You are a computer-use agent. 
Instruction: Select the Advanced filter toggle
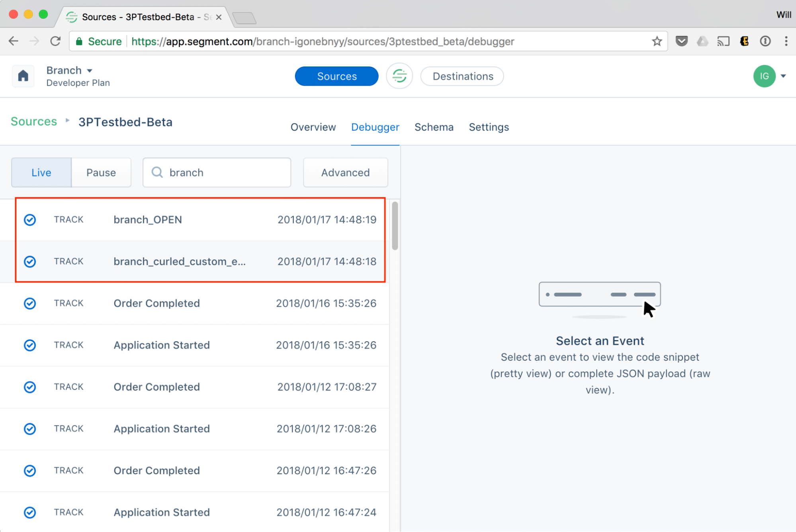(x=346, y=172)
